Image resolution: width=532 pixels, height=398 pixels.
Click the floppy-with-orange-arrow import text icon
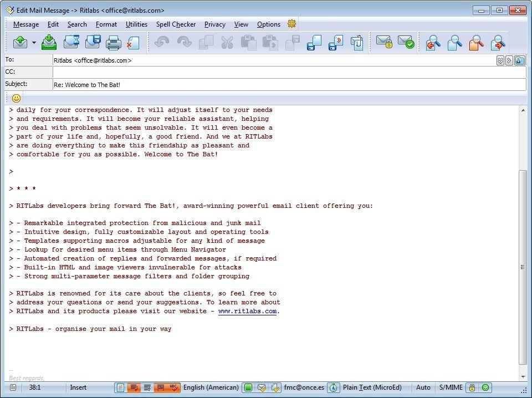click(336, 43)
